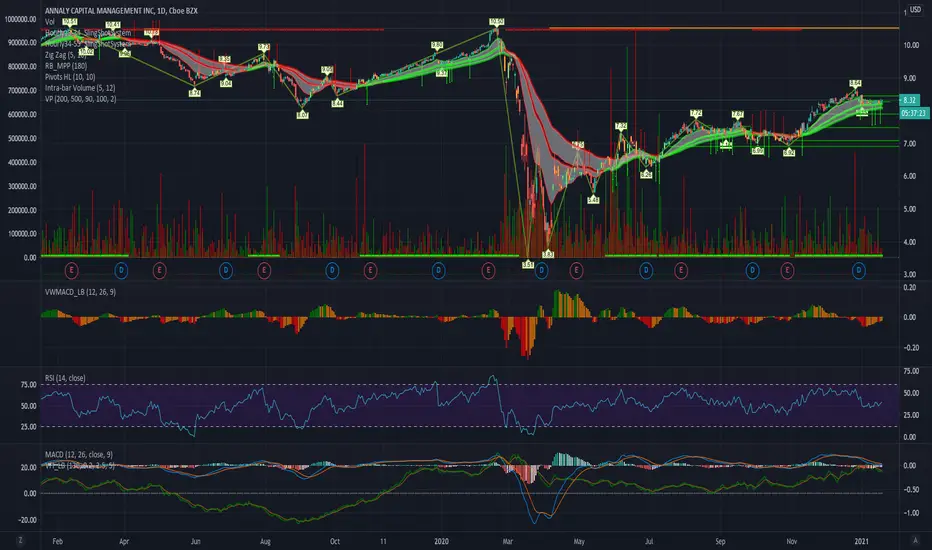Click the earnings E marker above Feb

(x=71, y=271)
